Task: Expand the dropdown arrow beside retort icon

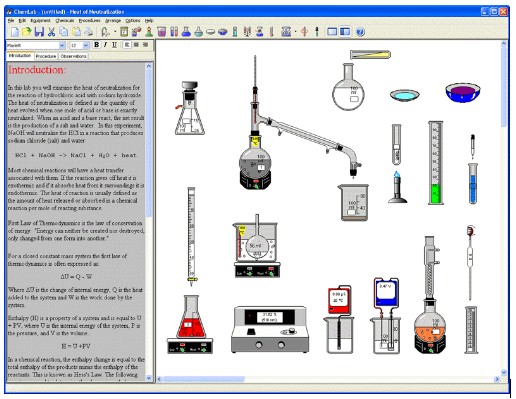Action: click(x=115, y=32)
